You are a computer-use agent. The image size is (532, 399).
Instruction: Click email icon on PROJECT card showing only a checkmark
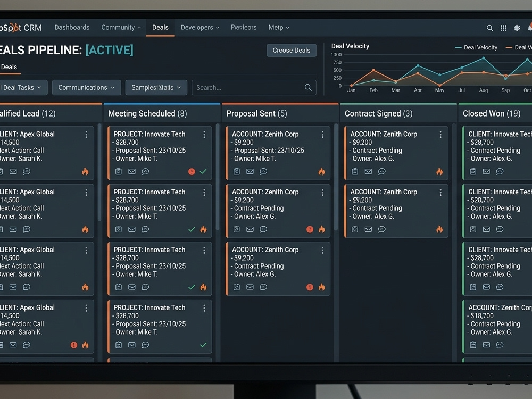pyautogui.click(x=132, y=345)
